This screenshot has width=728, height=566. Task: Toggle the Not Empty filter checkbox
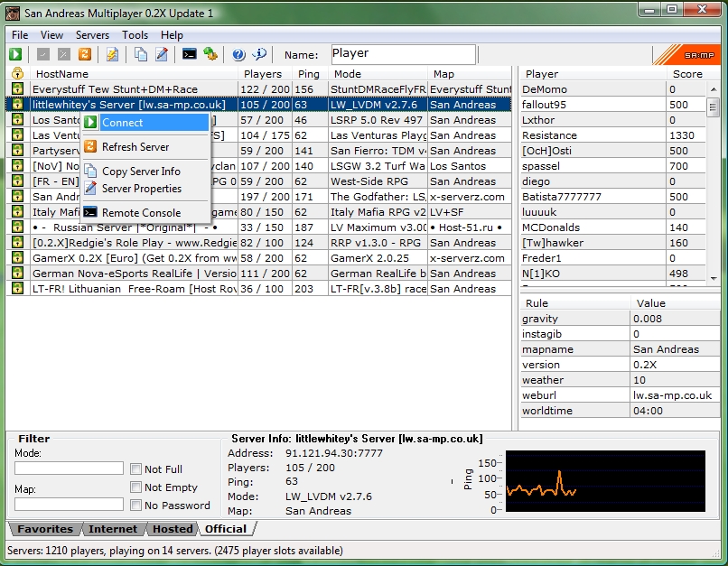(135, 487)
